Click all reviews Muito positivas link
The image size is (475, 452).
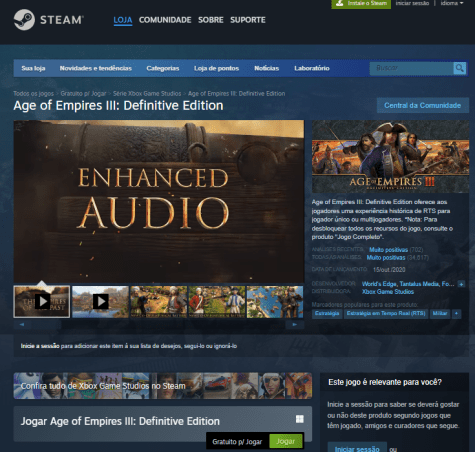pos(386,258)
